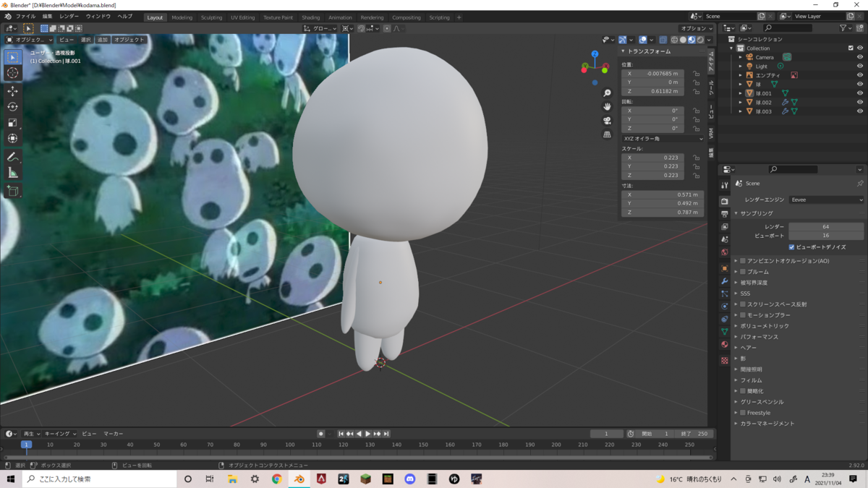Open the オプション dropdown in viewport header
This screenshot has height=488, width=868.
[x=697, y=28]
